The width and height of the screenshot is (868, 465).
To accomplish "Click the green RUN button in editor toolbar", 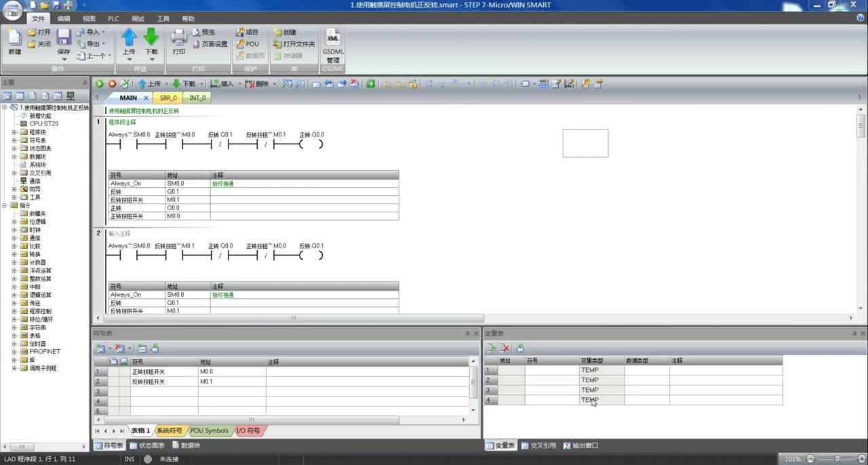I will [100, 84].
